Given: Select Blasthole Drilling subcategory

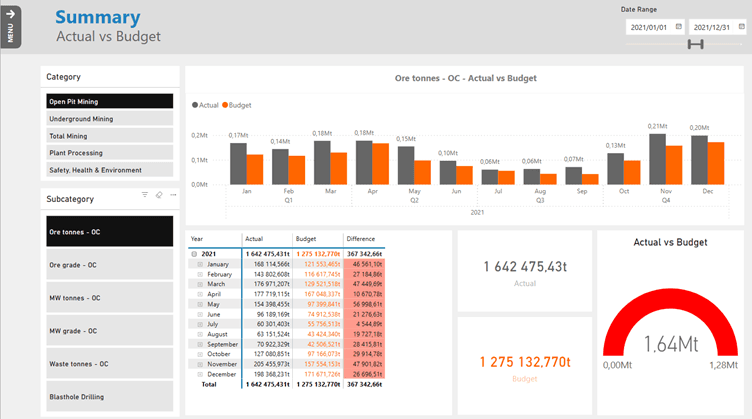Looking at the screenshot, I should pos(110,396).
